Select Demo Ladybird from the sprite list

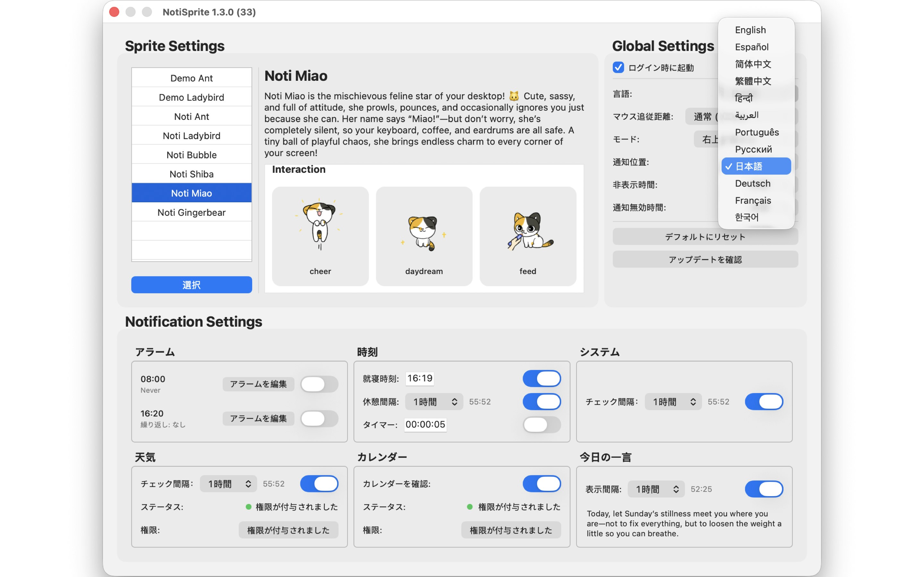[x=191, y=97]
